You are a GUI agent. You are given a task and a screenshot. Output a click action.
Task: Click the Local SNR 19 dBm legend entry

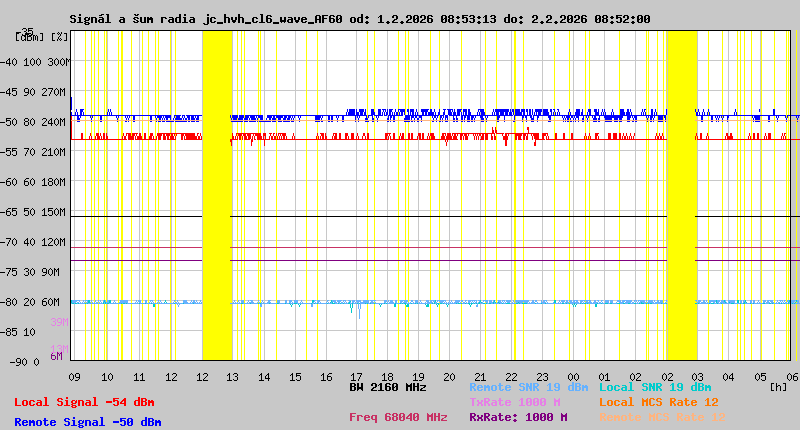(654, 387)
